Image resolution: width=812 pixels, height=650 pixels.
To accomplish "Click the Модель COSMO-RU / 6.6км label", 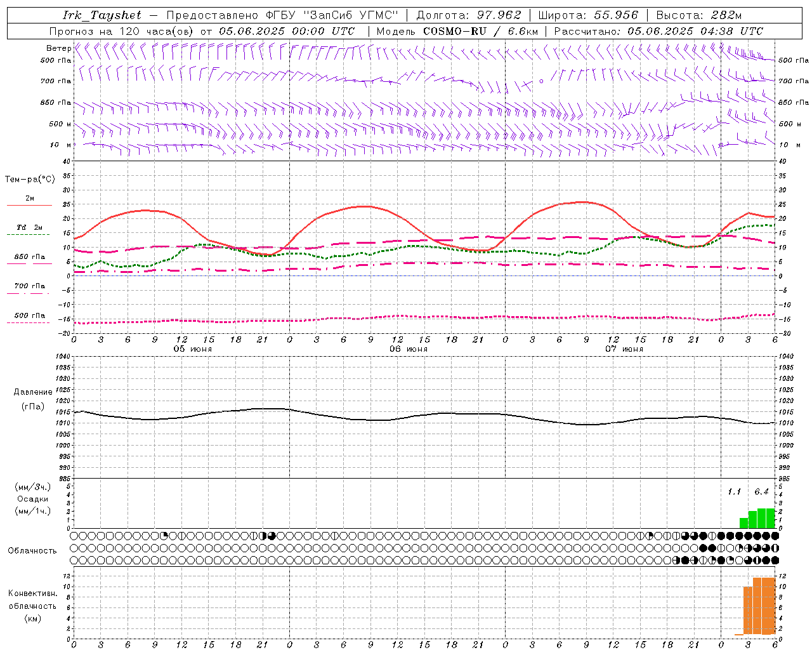I will tap(457, 31).
